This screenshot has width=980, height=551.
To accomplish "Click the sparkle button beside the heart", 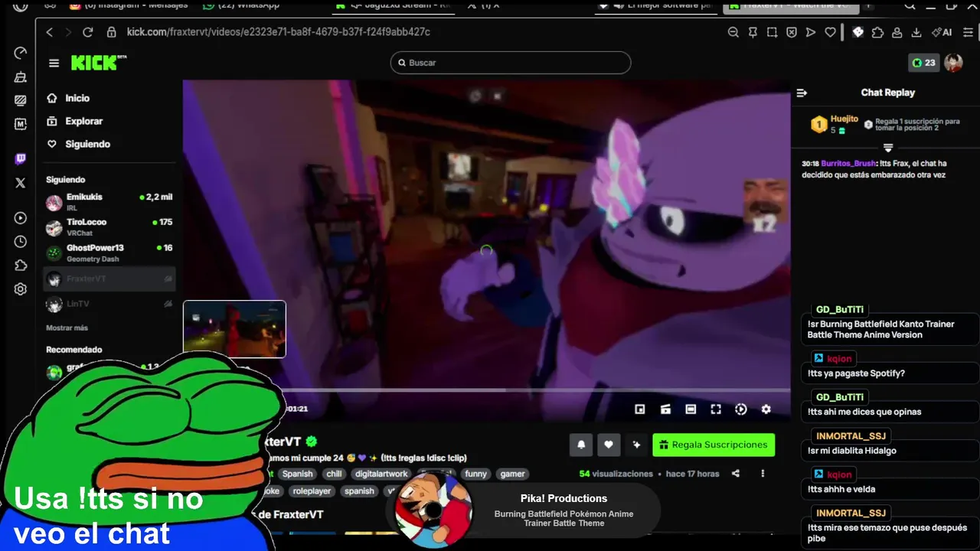I will [636, 445].
